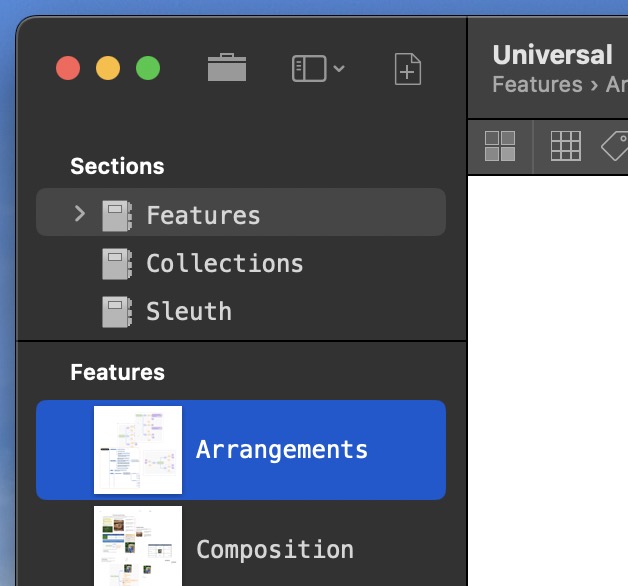Expand the Features section chevron
628x586 pixels.
(80, 214)
